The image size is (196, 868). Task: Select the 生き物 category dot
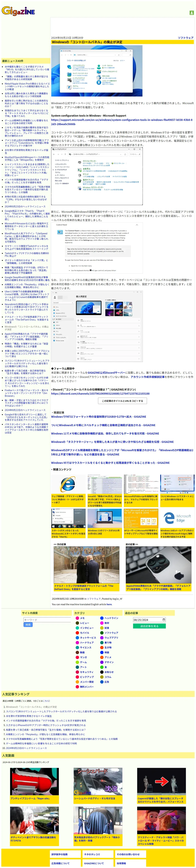point(102,647)
